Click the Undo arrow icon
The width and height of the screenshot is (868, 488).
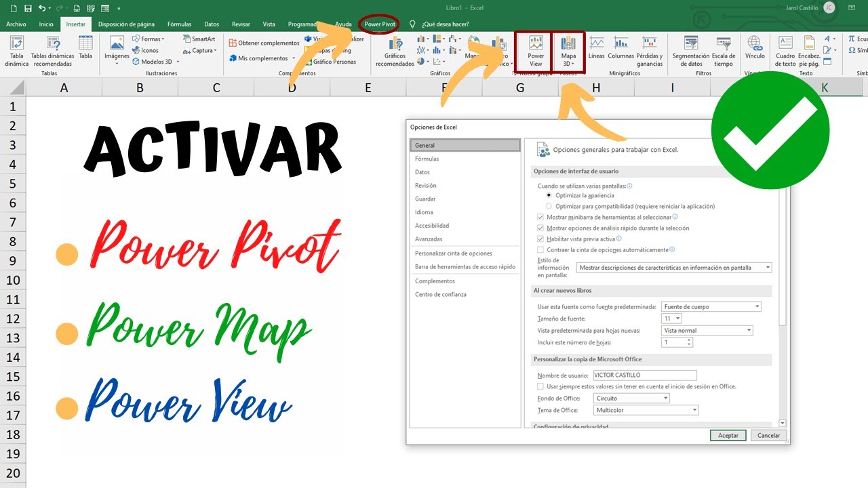tap(43, 9)
